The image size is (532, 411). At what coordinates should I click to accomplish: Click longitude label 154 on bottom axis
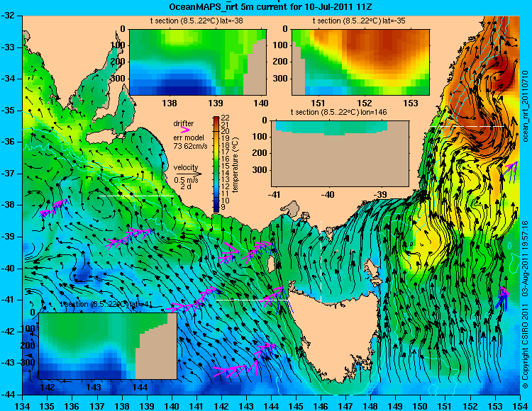520,405
